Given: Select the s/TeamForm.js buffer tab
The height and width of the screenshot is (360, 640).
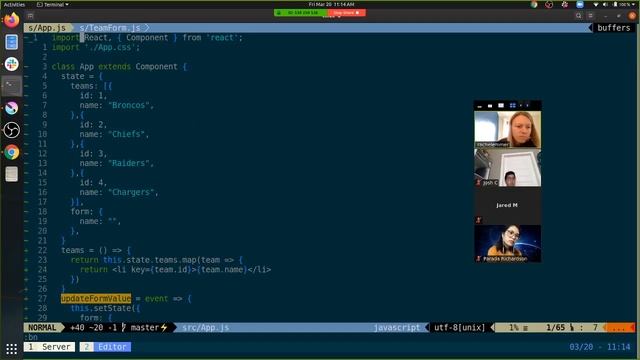Looking at the screenshot, I should click(x=110, y=28).
